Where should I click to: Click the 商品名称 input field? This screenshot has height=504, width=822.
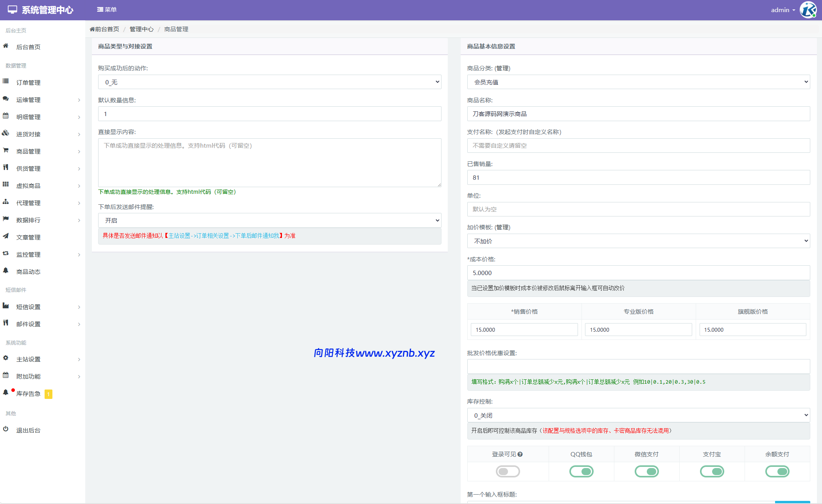coord(638,114)
